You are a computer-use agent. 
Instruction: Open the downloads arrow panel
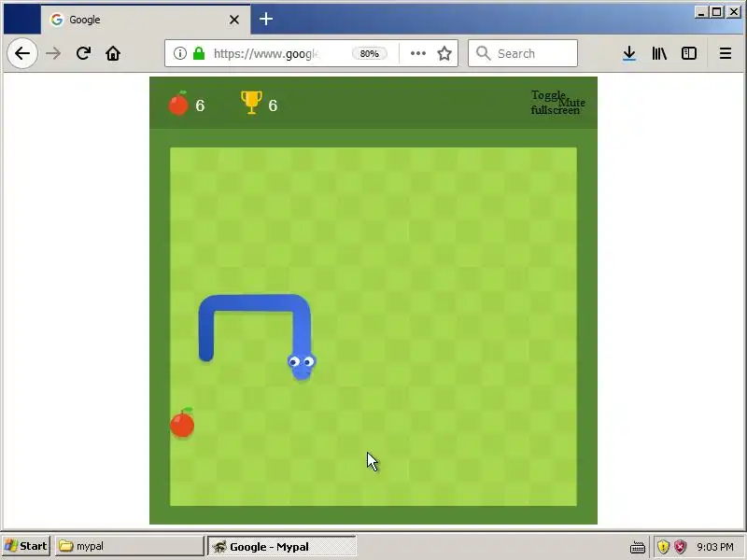click(x=628, y=53)
